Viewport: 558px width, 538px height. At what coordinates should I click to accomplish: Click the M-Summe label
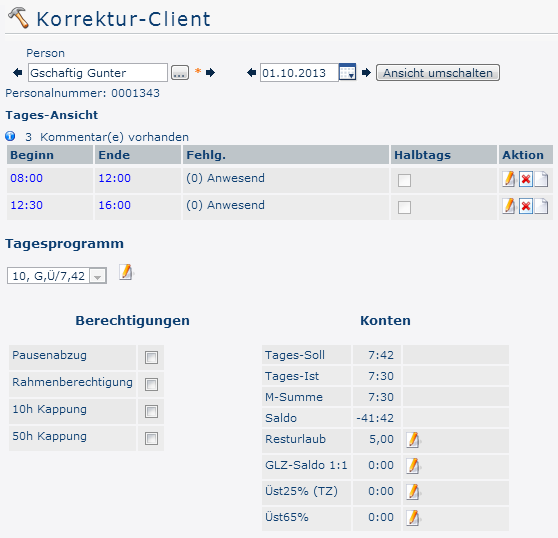[x=294, y=397]
